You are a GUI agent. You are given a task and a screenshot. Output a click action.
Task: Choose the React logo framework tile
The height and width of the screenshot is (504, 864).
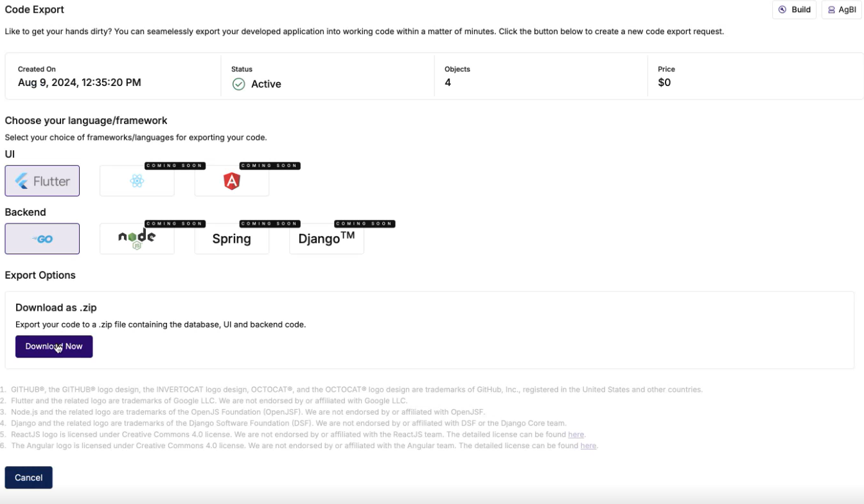137,181
